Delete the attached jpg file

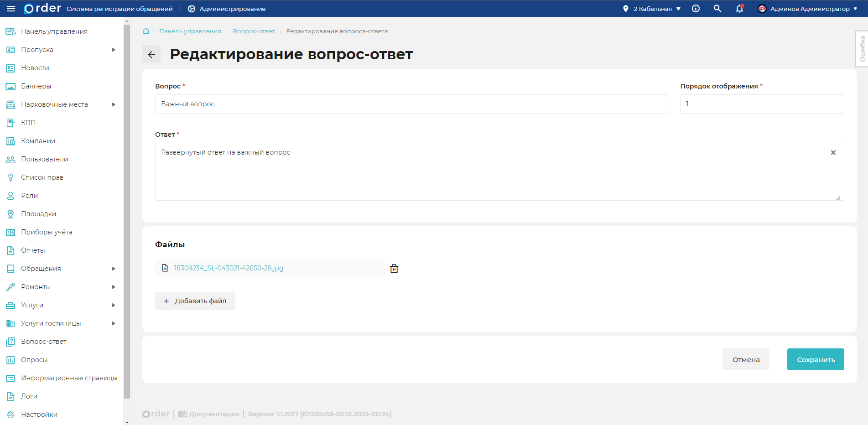[x=394, y=269]
